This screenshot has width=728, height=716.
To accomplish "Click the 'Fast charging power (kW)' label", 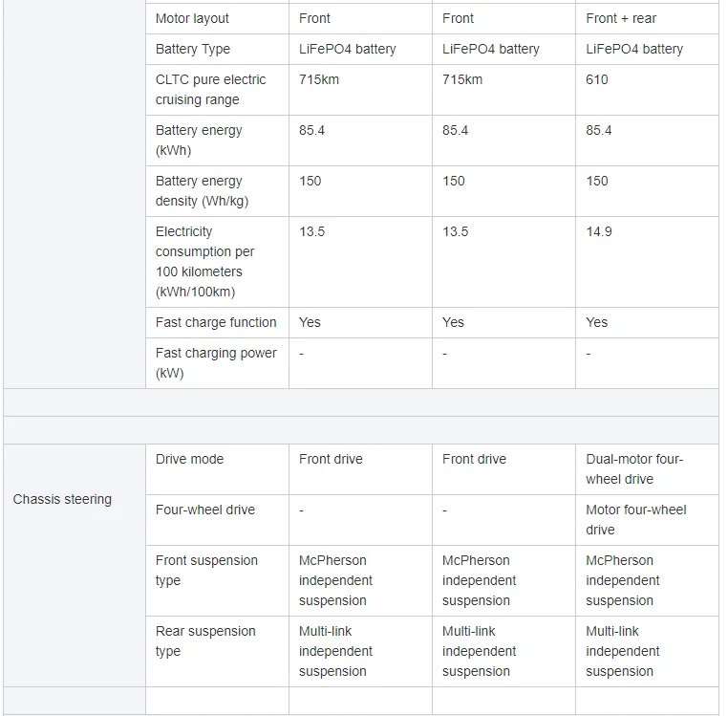I will tap(216, 362).
